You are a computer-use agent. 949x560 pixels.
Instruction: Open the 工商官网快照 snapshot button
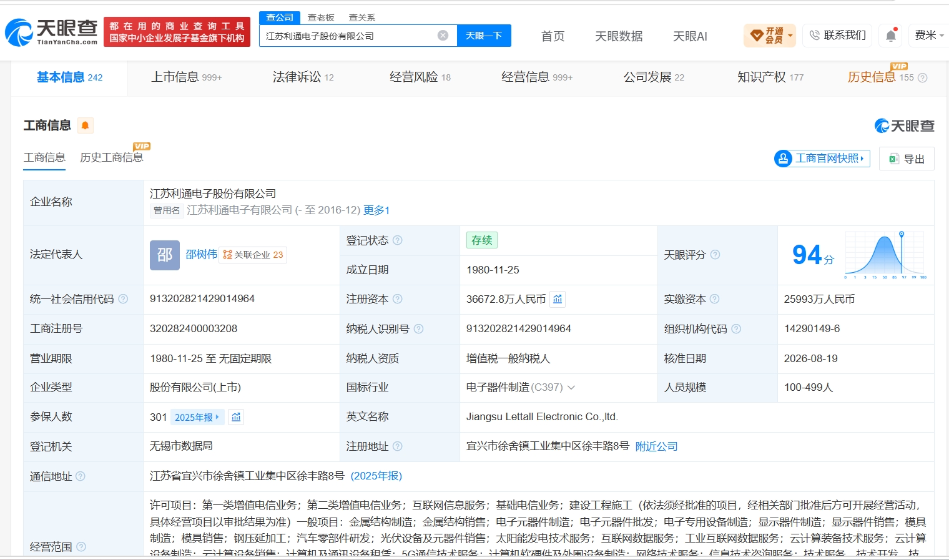point(822,159)
